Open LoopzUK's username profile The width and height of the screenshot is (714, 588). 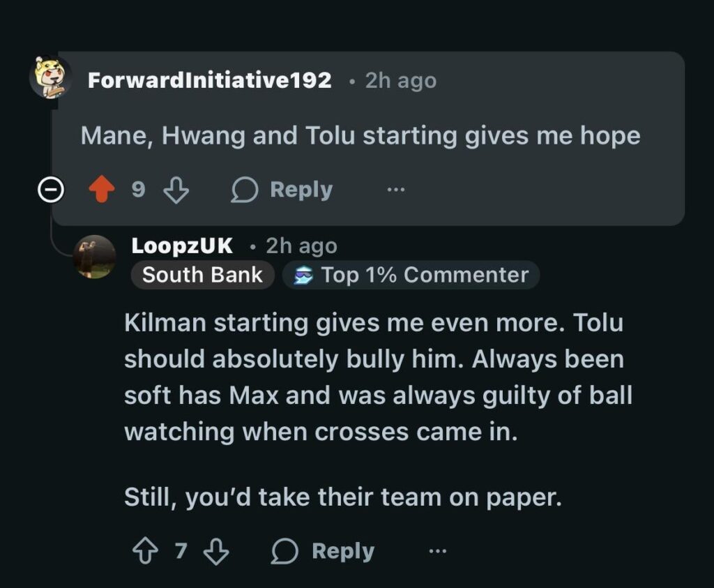180,245
